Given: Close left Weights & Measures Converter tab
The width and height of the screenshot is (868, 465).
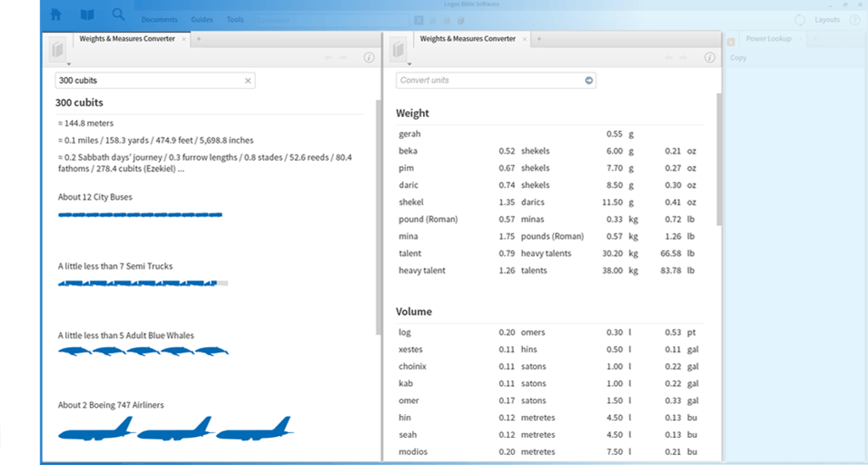Looking at the screenshot, I should (184, 39).
